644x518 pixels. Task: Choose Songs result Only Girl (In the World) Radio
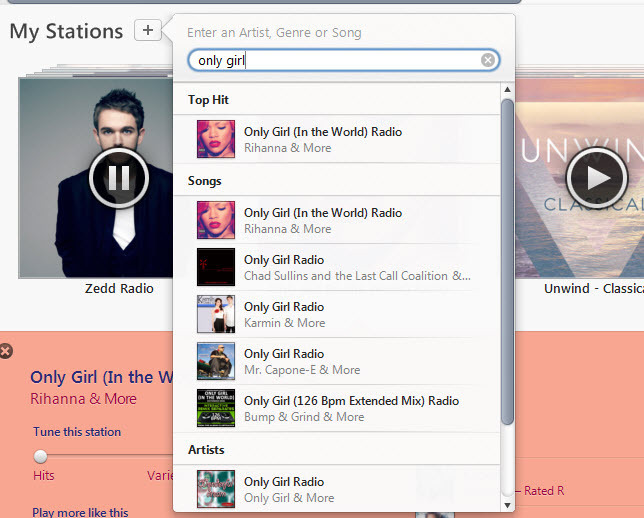pos(337,220)
